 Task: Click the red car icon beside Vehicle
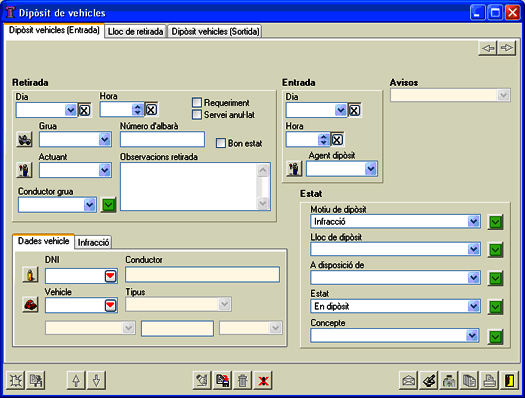point(30,305)
